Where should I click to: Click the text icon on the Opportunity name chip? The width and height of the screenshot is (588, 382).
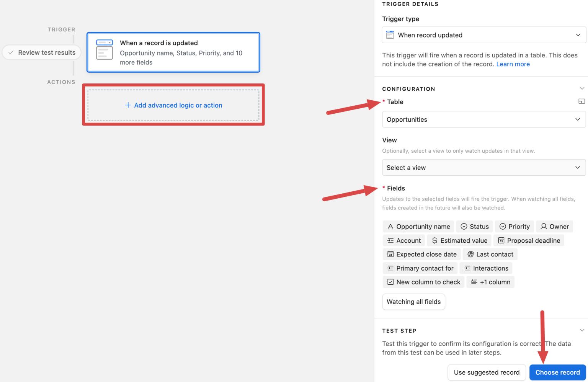click(390, 226)
